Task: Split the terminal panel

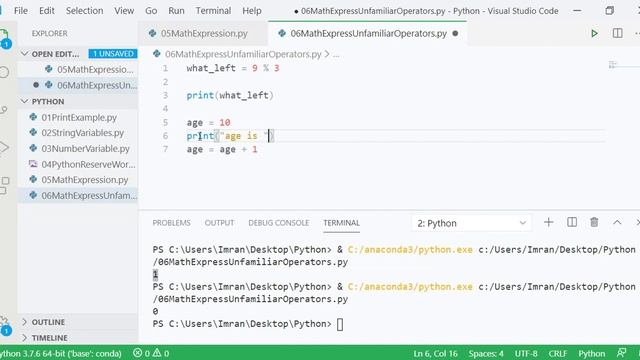Action: [572, 222]
